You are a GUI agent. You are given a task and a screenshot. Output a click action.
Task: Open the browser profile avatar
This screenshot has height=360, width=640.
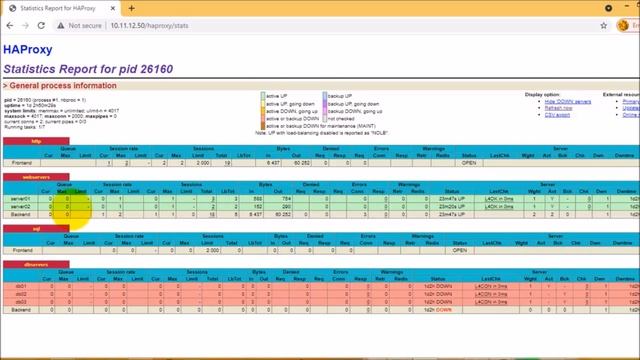click(x=623, y=25)
